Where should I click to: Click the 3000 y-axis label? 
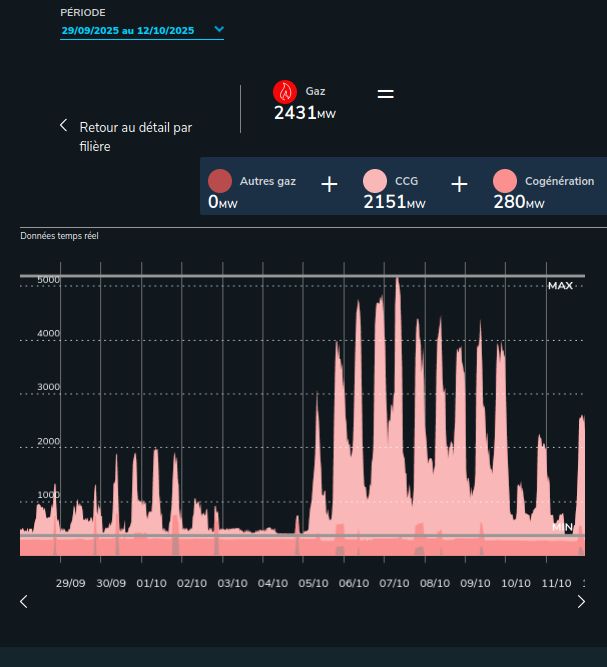pyautogui.click(x=48, y=387)
